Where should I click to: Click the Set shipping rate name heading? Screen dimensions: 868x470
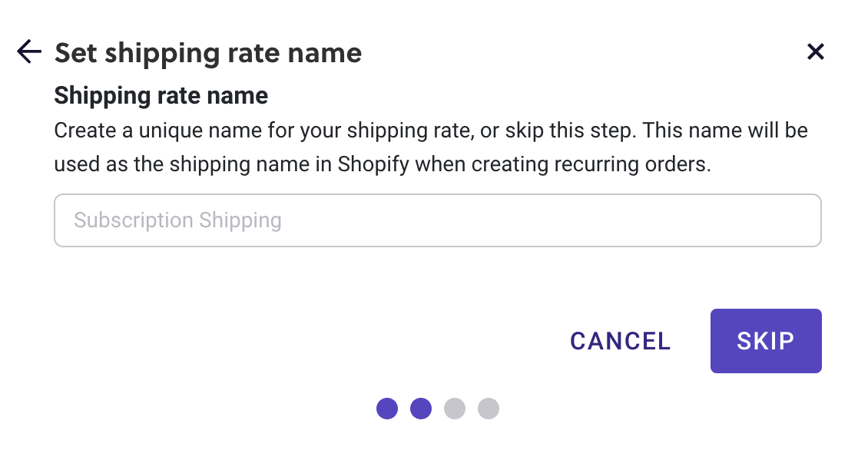pyautogui.click(x=207, y=52)
